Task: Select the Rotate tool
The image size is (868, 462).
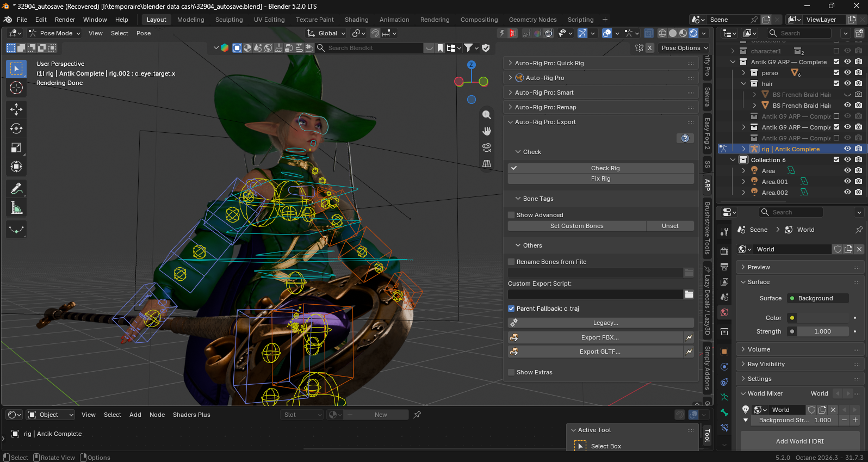Action: 16,128
